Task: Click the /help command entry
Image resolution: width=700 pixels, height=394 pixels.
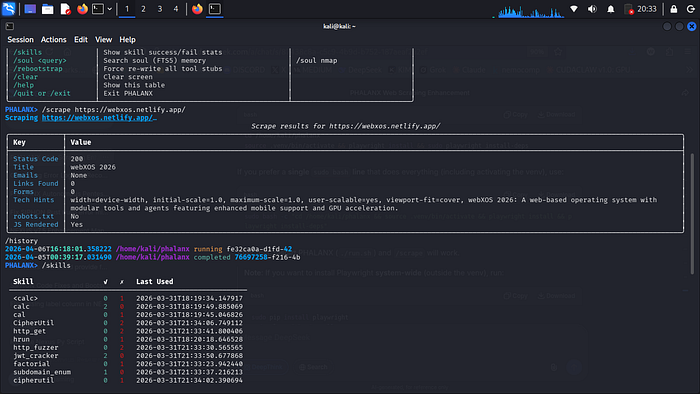Action: (23, 85)
